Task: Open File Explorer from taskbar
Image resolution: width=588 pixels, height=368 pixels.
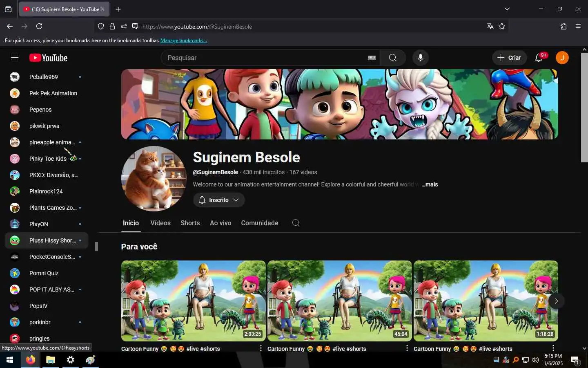Action: (50, 360)
